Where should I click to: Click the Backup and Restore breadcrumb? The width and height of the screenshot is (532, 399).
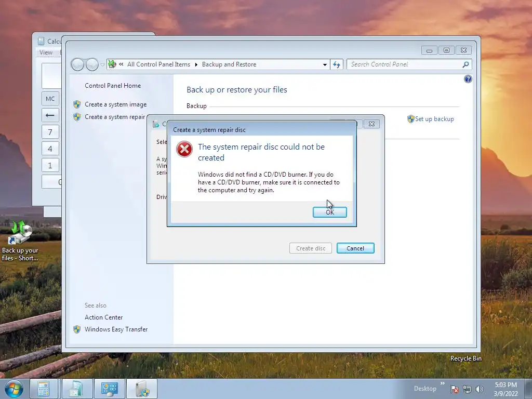coord(229,64)
